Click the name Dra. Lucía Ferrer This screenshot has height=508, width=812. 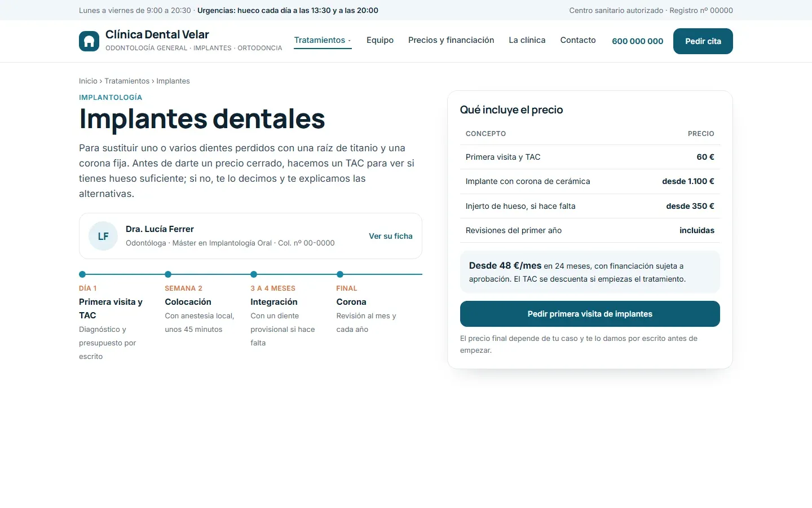tap(160, 229)
